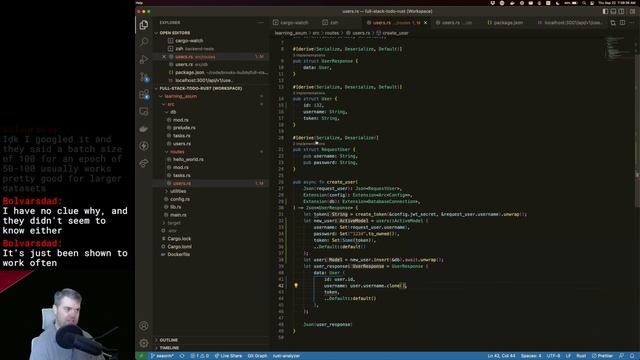Open the Explorer view in activity bar
The width and height of the screenshot is (640, 360).
(x=144, y=25)
